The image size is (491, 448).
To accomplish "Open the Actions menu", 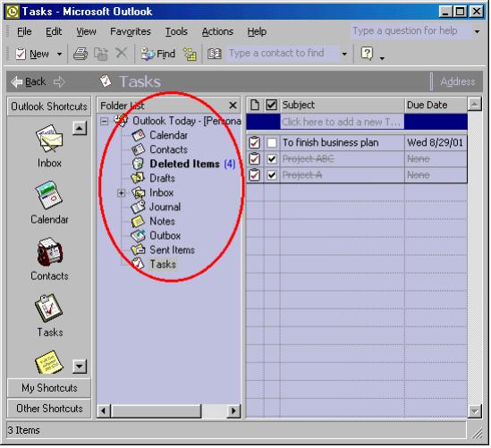I will click(x=217, y=31).
